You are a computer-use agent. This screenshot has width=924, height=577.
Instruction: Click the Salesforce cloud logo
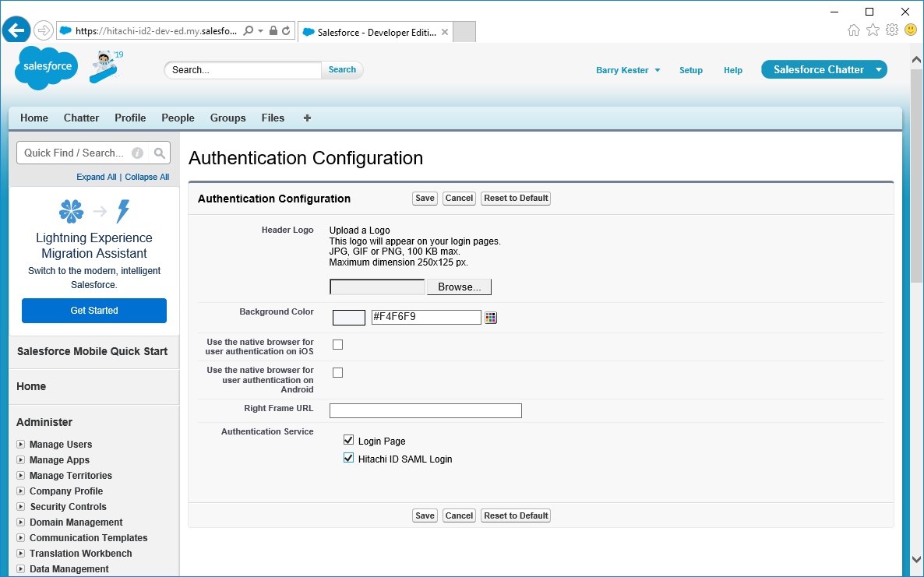[x=47, y=68]
